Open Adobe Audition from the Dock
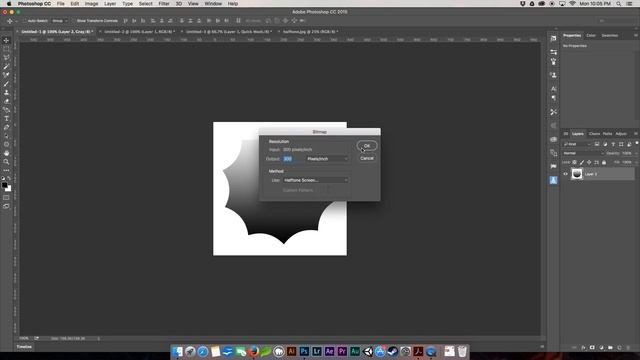Viewport: 640px width, 360px height. [355, 351]
